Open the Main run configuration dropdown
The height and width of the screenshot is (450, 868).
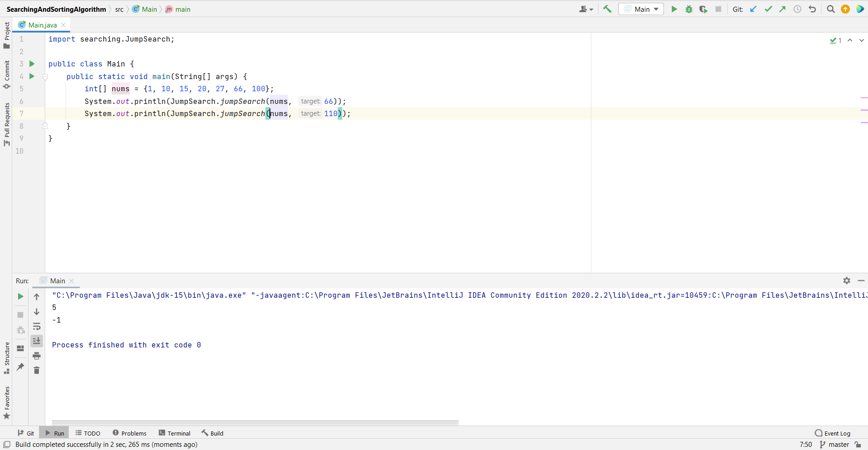pyautogui.click(x=641, y=9)
